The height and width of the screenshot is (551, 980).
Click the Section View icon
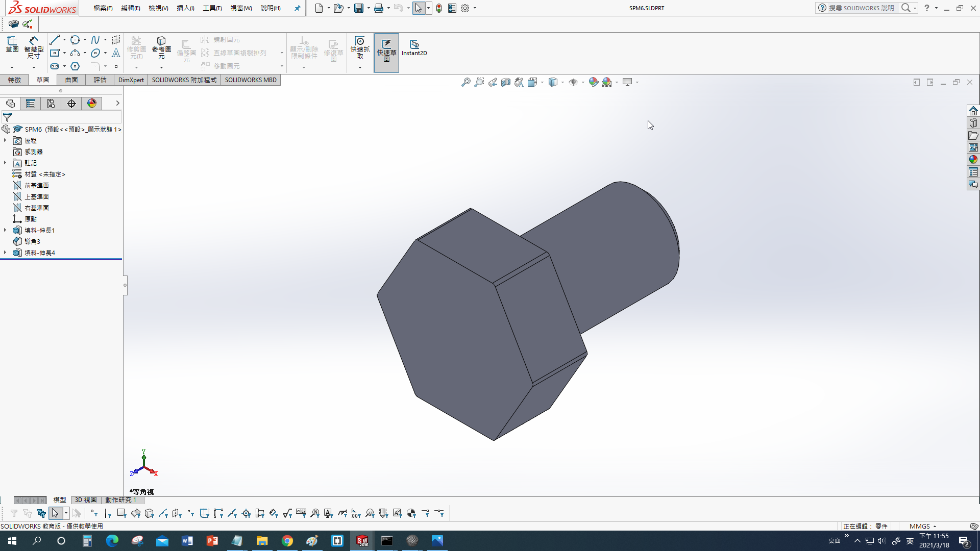[x=506, y=82]
